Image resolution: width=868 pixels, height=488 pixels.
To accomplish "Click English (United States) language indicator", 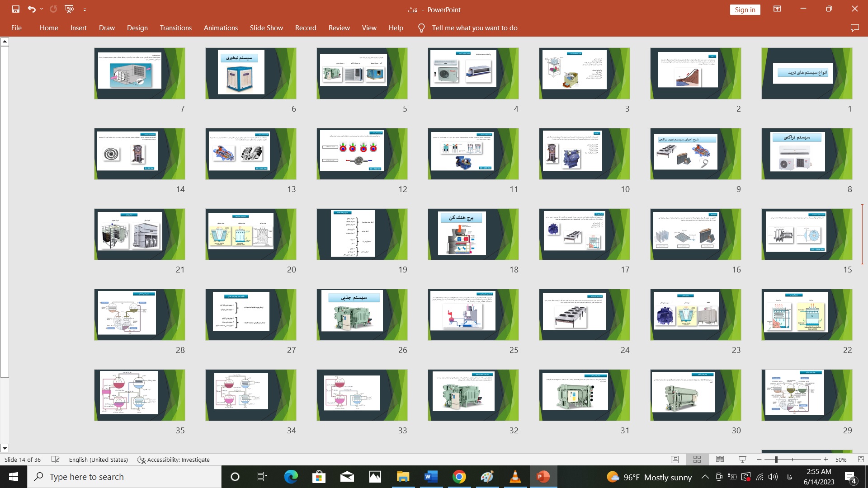I will click(x=98, y=460).
